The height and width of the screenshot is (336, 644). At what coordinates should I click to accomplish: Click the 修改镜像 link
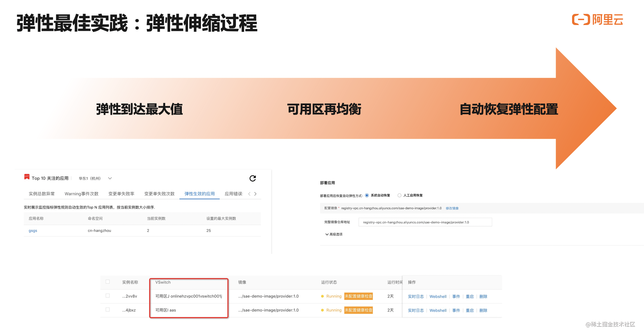452,208
